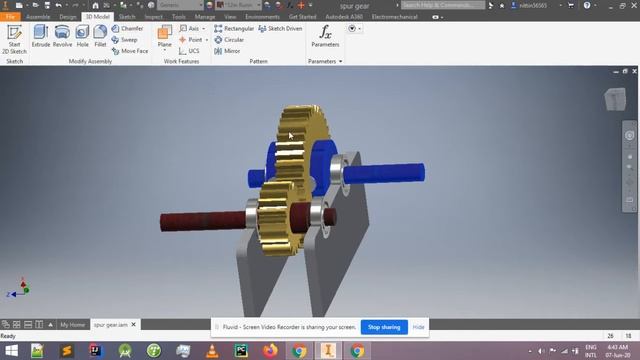Create a work Axis
Screen dimensions: 640x360
[x=189, y=29]
